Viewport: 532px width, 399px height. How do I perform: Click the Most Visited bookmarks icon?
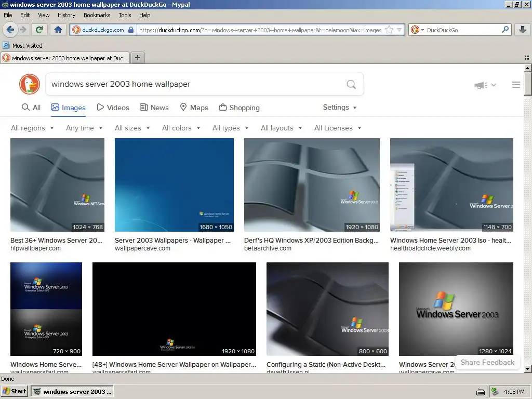(x=6, y=45)
